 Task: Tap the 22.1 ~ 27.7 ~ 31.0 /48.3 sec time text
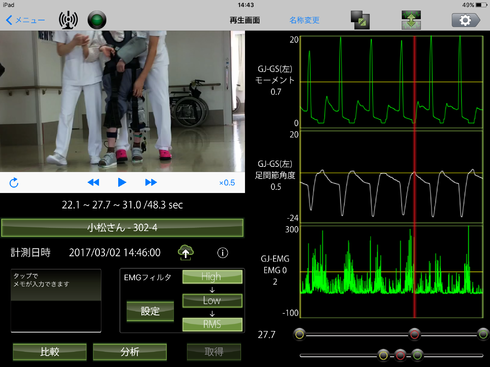point(122,205)
